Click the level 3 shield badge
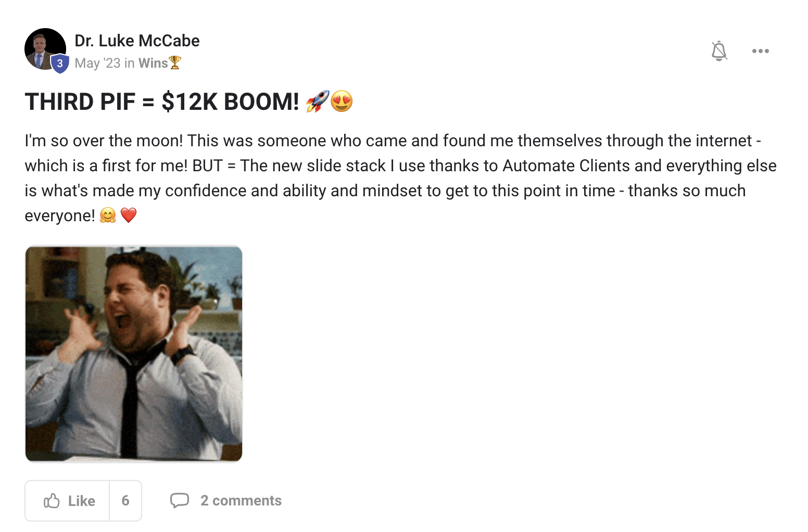The width and height of the screenshot is (808, 532). pos(60,64)
